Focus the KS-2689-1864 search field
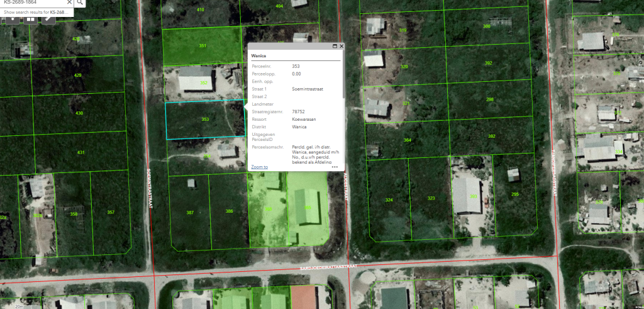644x309 pixels. (31, 3)
